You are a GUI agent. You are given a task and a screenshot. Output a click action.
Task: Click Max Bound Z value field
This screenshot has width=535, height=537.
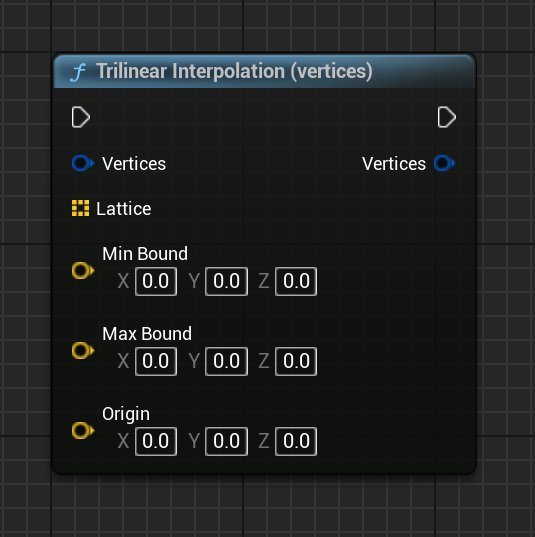coord(296,361)
